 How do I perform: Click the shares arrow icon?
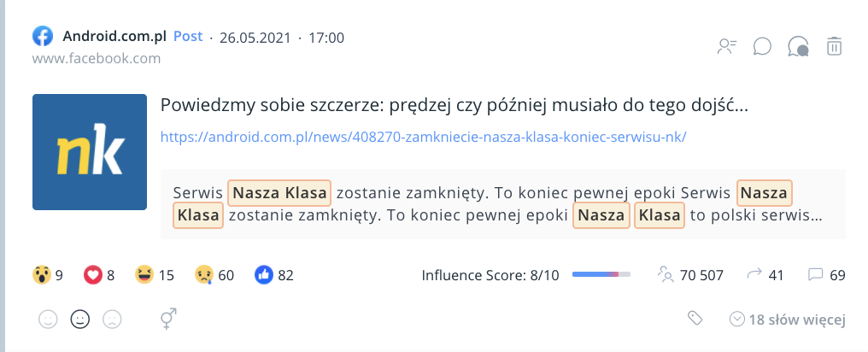(x=754, y=274)
